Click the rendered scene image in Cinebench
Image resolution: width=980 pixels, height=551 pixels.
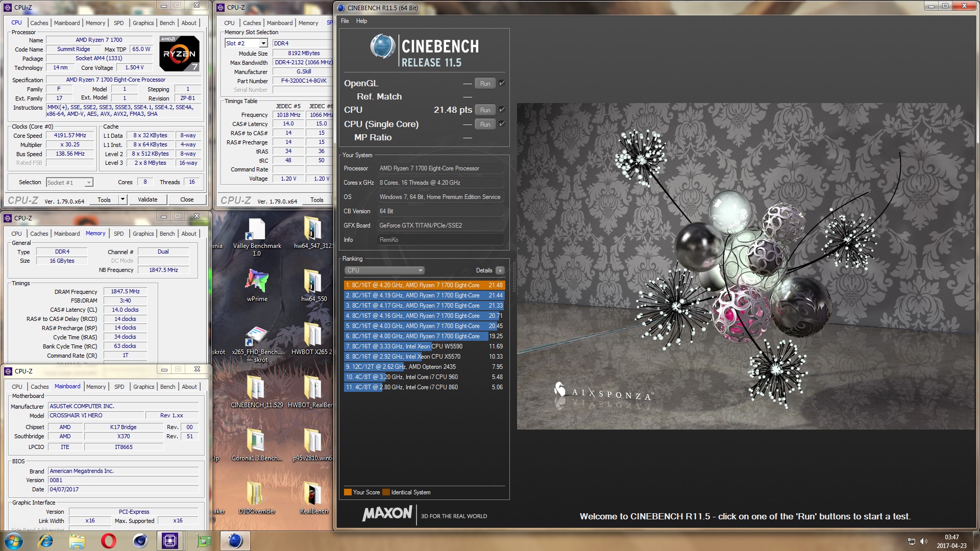point(745,266)
